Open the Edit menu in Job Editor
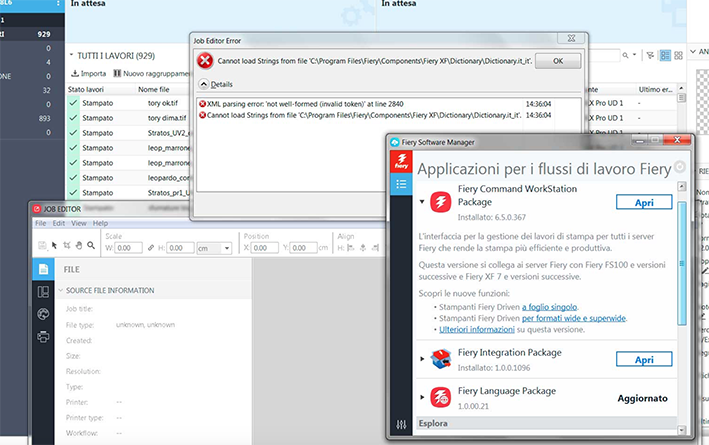 59,223
